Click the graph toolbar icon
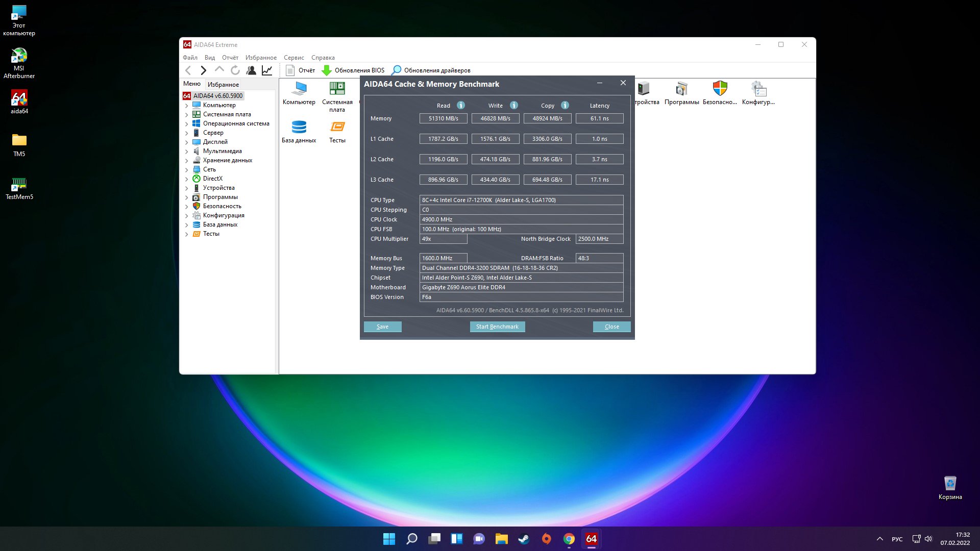Screen dimensions: 980x551 [x=267, y=70]
